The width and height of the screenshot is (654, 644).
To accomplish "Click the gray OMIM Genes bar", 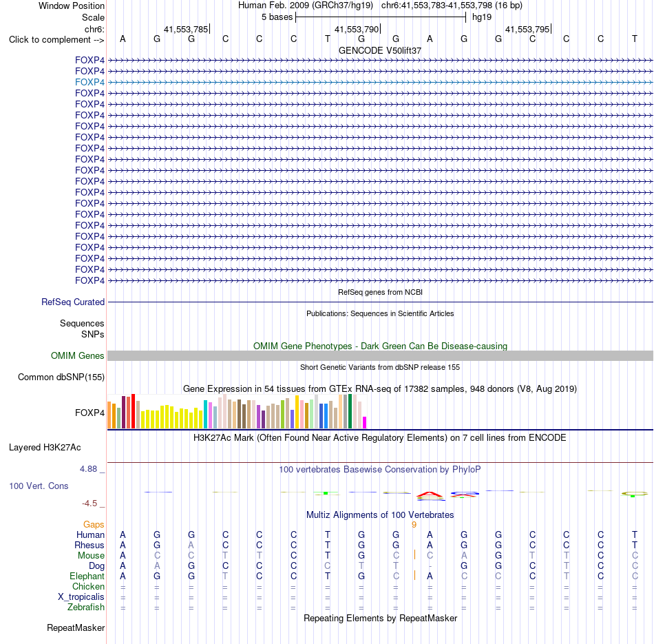I will coord(380,355).
